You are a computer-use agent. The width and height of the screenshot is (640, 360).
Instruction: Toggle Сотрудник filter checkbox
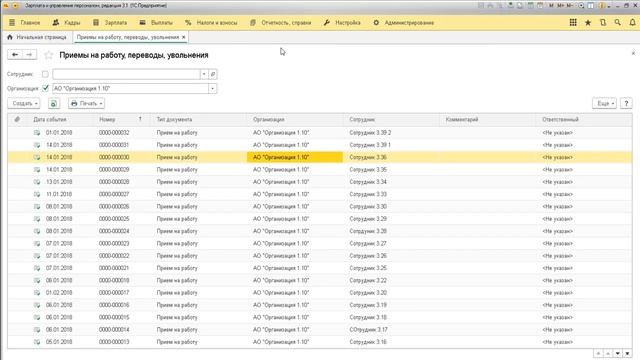click(x=45, y=74)
